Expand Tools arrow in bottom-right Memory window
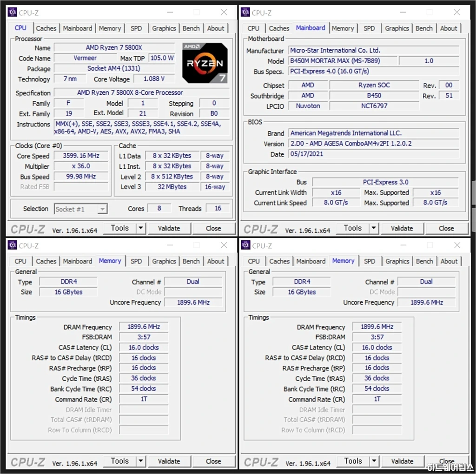The width and height of the screenshot is (476, 474). tap(374, 461)
